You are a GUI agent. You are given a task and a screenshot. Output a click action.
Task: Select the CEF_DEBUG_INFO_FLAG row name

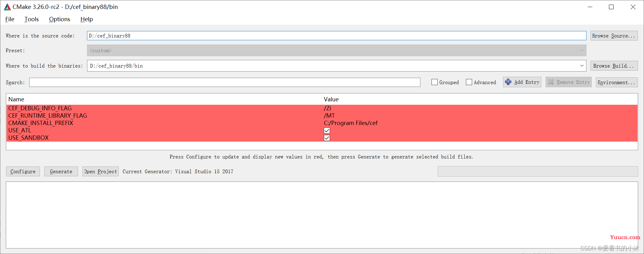[x=40, y=108]
